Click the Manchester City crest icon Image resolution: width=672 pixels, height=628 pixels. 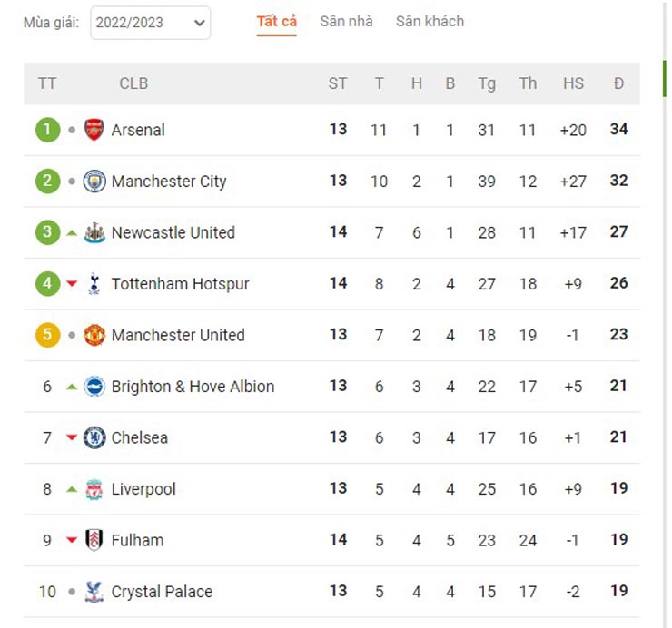coord(94,182)
